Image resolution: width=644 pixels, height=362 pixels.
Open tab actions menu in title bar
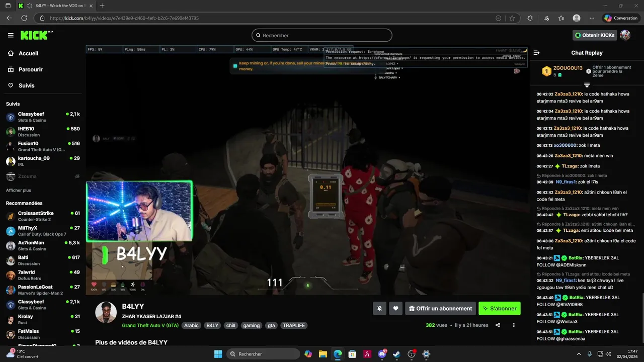8,6
